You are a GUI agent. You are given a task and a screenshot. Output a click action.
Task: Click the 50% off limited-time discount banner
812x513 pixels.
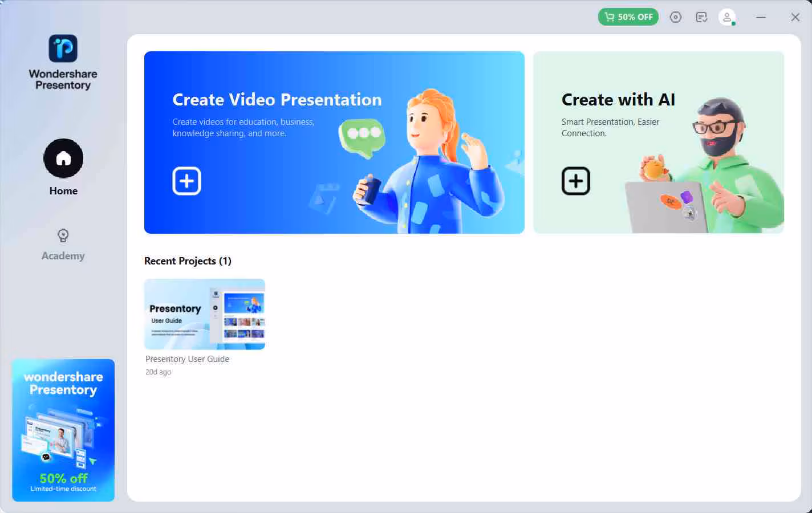[63, 430]
